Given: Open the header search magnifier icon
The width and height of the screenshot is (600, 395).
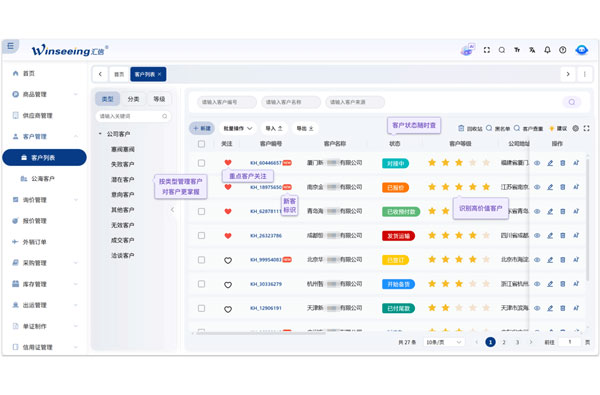Looking at the screenshot, I should [502, 50].
